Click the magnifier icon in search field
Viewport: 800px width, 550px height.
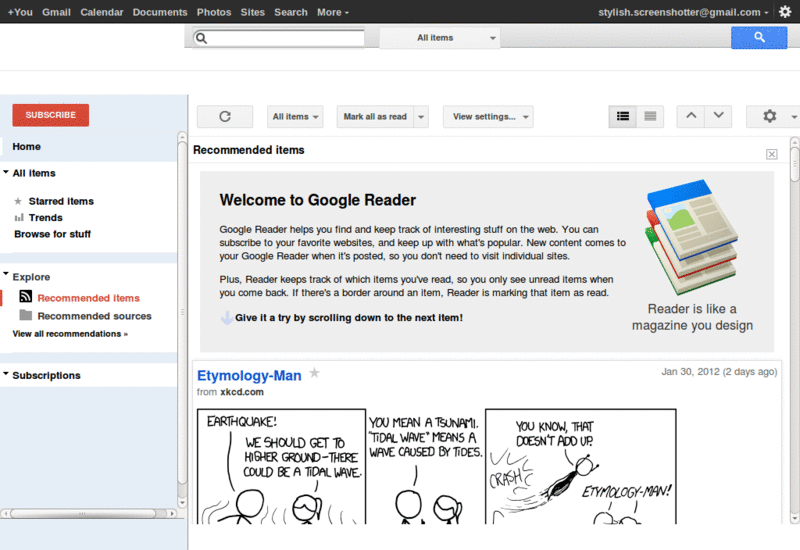[x=202, y=38]
